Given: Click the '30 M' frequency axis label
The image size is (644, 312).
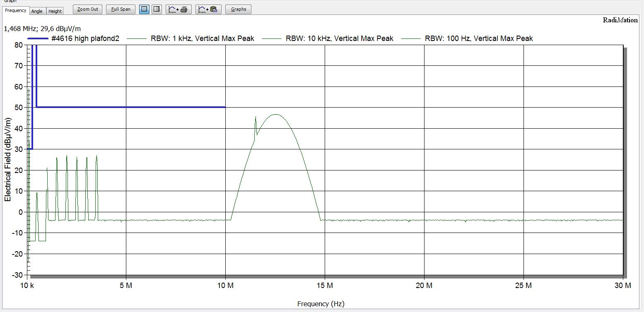Looking at the screenshot, I should pos(623,286).
